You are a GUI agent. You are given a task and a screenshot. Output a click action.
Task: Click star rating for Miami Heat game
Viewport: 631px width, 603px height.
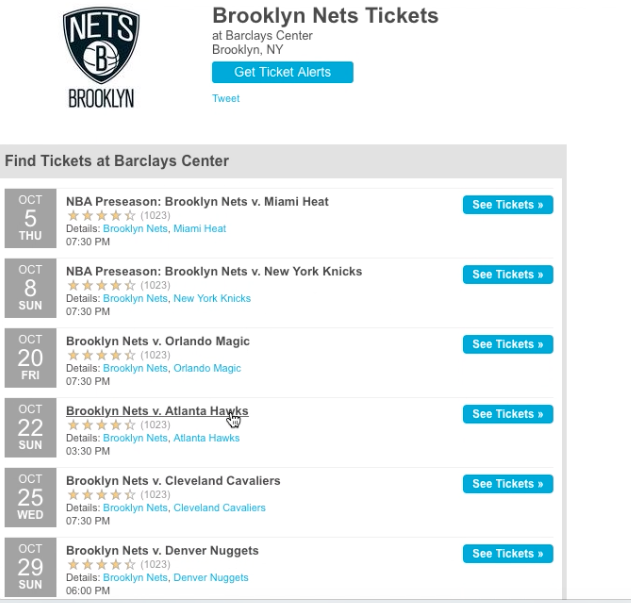click(x=101, y=215)
